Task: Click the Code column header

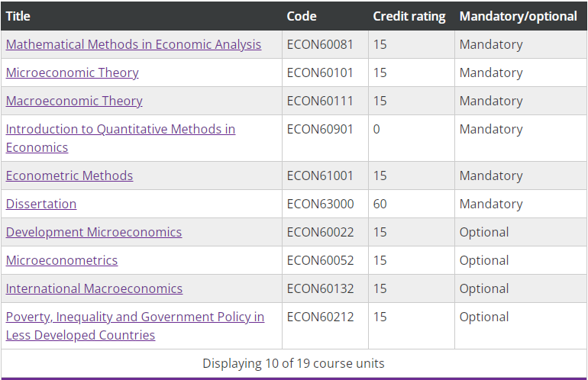Action: [x=302, y=16]
